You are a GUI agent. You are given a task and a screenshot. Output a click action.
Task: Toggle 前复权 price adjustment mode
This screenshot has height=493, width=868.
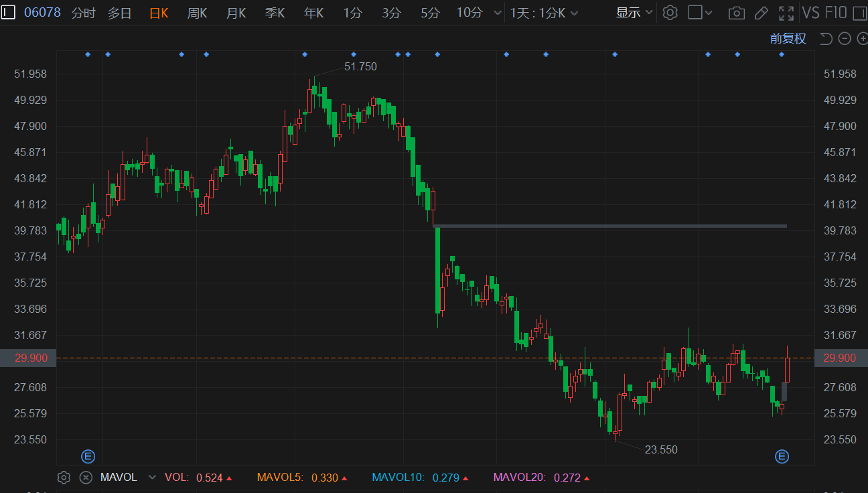[x=788, y=39]
